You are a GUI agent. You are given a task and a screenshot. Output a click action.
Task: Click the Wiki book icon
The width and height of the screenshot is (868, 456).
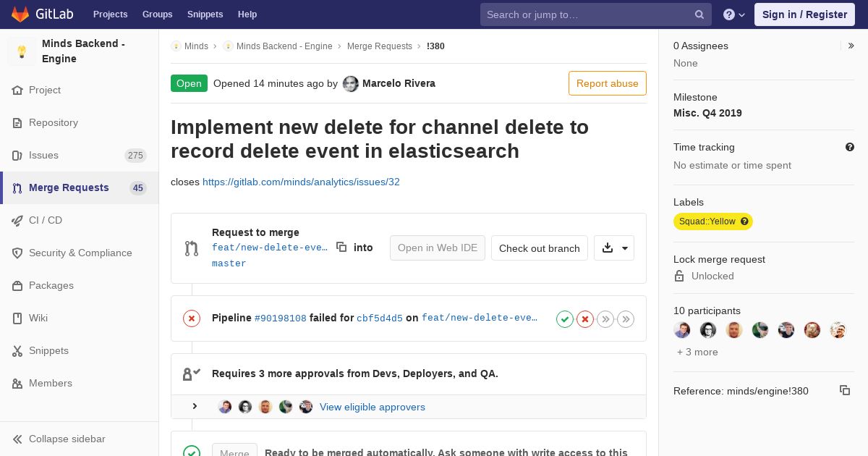pos(17,318)
